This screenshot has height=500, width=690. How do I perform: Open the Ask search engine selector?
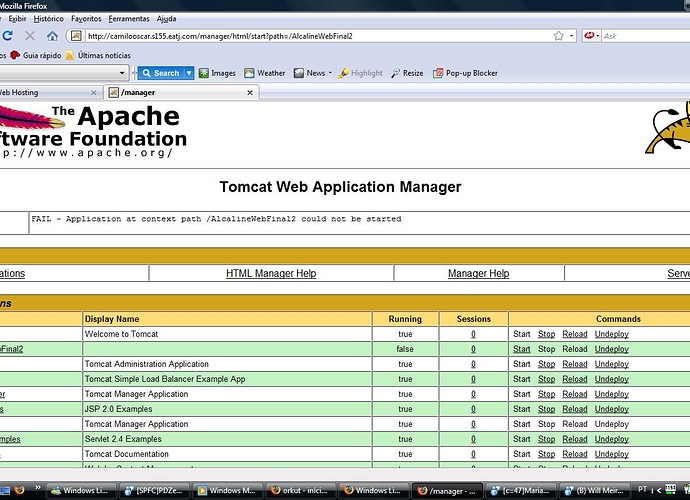pyautogui.click(x=591, y=36)
